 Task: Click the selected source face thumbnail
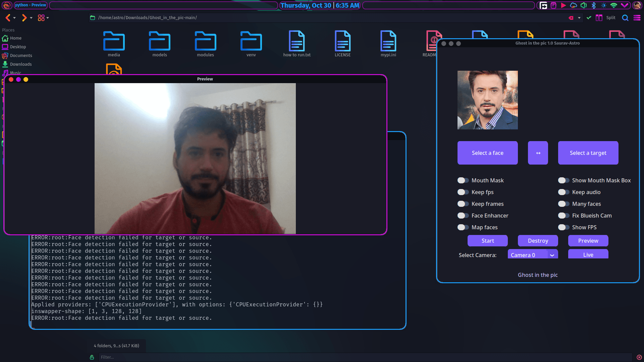pos(487,100)
